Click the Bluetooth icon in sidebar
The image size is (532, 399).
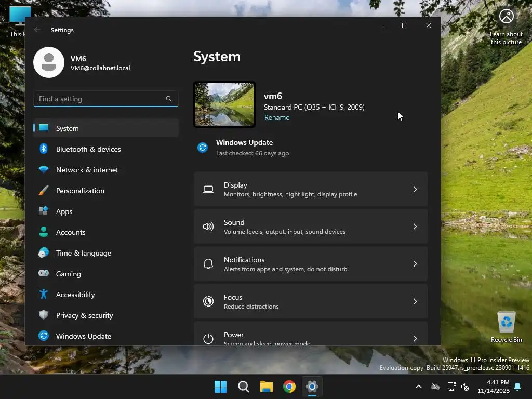tap(44, 149)
